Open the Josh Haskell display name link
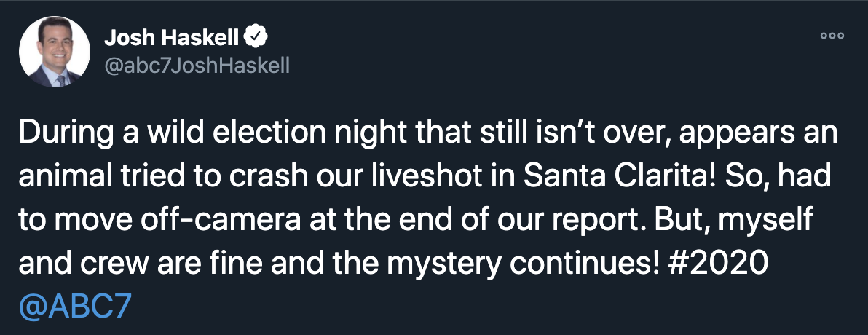 pos(172,38)
